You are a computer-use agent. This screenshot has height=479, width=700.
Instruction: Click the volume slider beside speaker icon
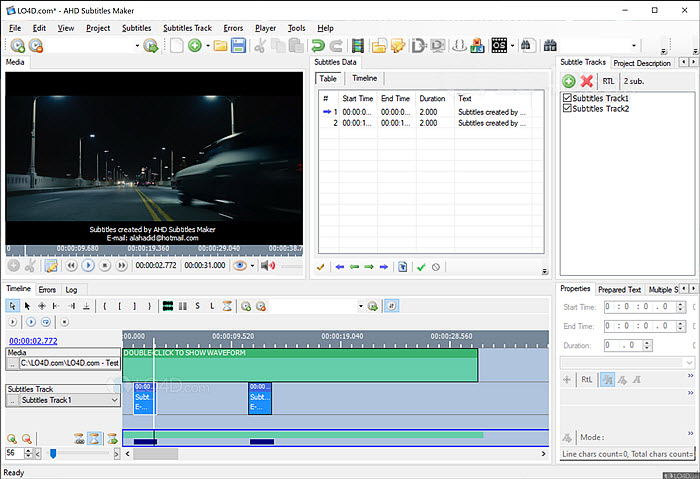(x=292, y=266)
